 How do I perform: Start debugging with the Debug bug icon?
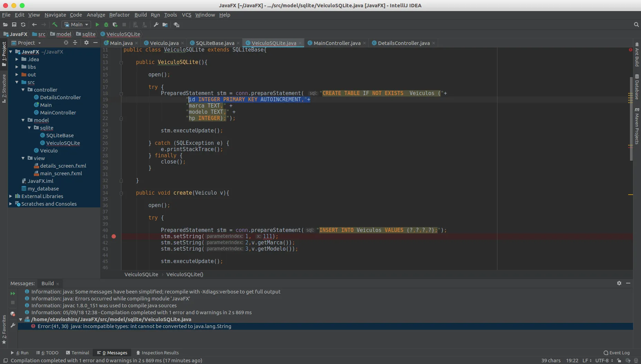click(106, 25)
